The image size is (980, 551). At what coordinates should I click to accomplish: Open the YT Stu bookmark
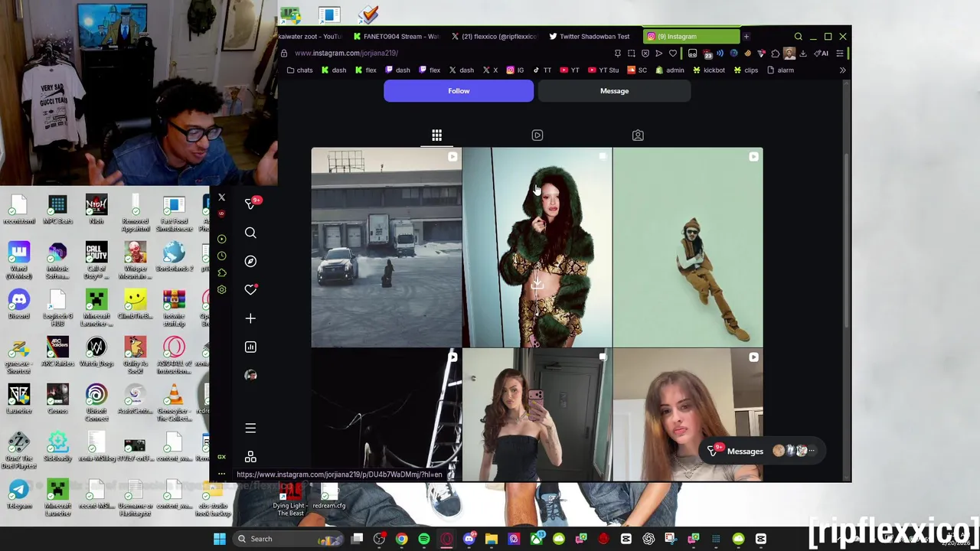tap(603, 70)
